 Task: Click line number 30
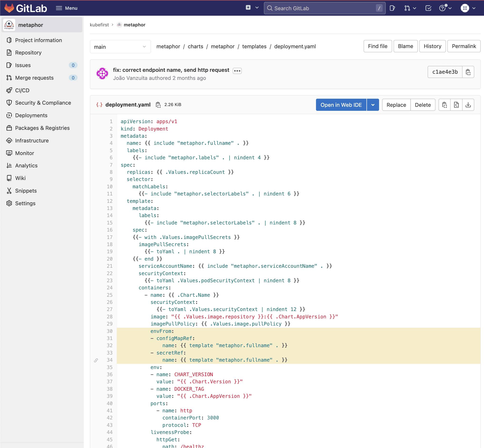point(110,331)
